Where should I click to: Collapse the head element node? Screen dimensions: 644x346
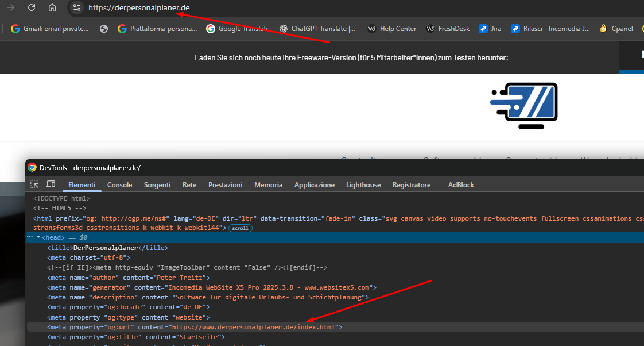(38, 237)
